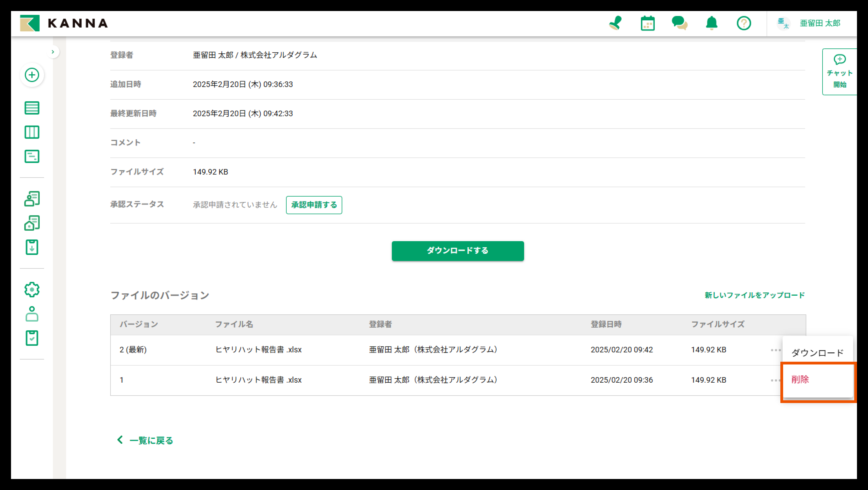Click the チャット開始 chat start button
The width and height of the screenshot is (868, 490).
click(x=839, y=72)
